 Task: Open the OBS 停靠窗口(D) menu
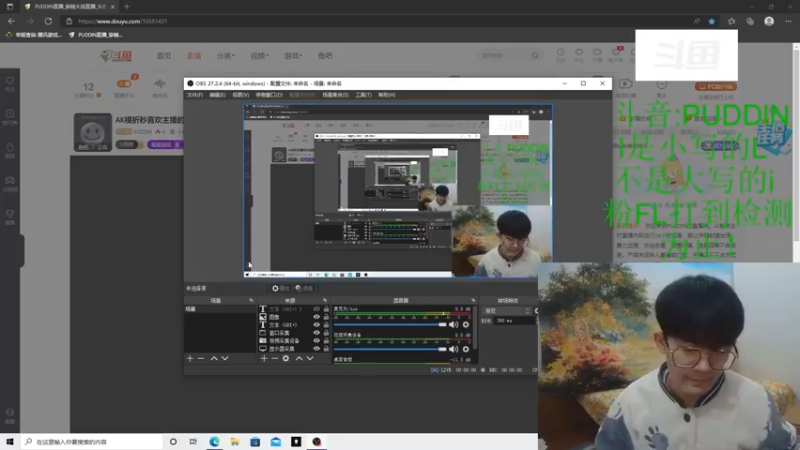point(269,95)
